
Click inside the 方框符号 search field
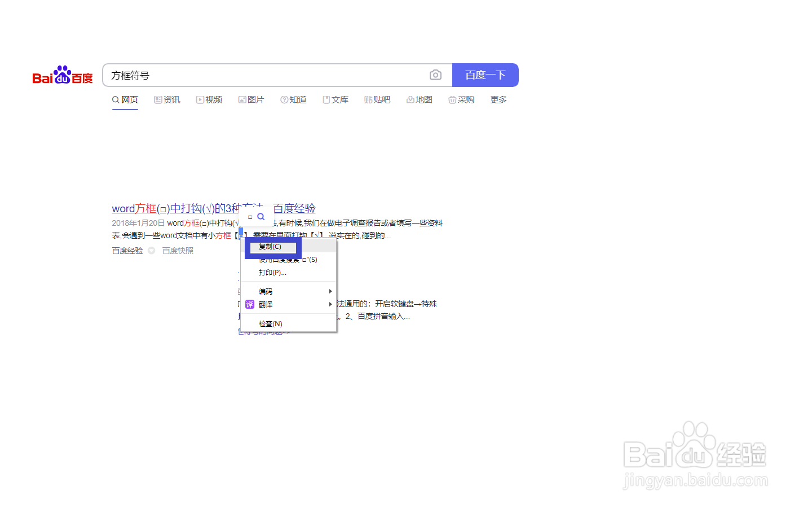[x=226, y=75]
